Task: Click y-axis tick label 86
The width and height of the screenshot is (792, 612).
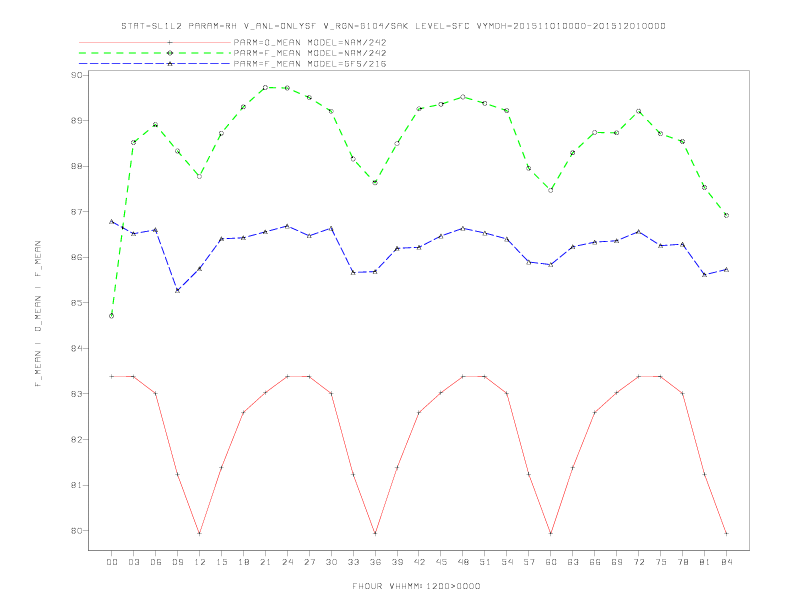Action: click(x=77, y=258)
